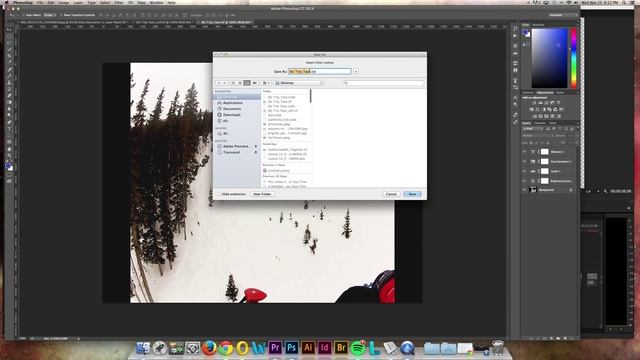Open the Desktop location dropdown

[298, 83]
